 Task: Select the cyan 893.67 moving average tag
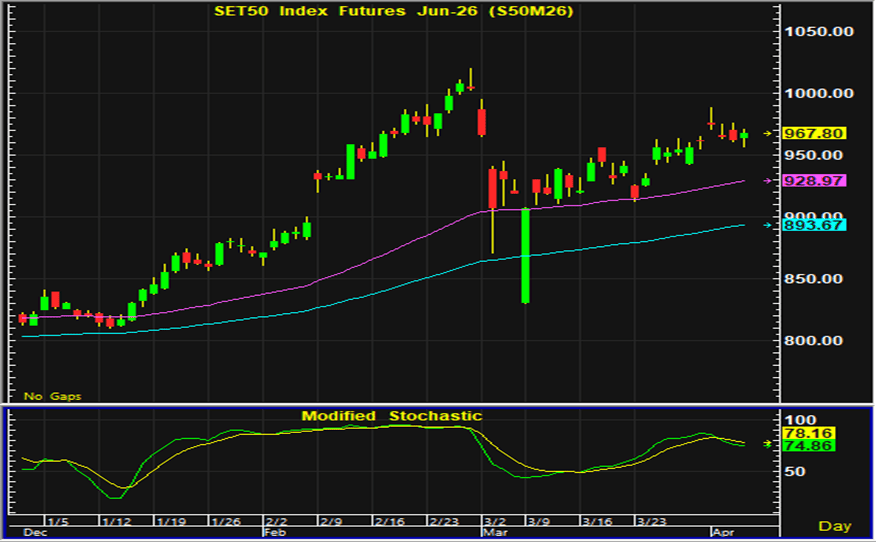[x=816, y=225]
